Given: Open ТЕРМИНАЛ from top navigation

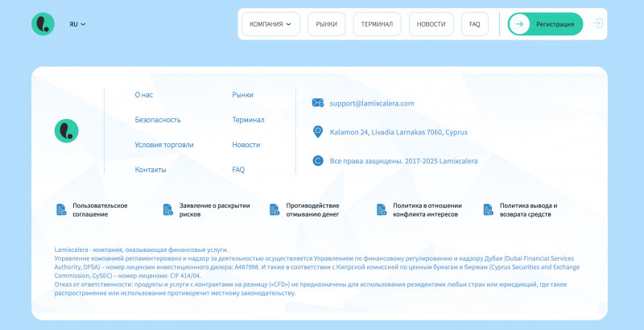Looking at the screenshot, I should click(377, 24).
